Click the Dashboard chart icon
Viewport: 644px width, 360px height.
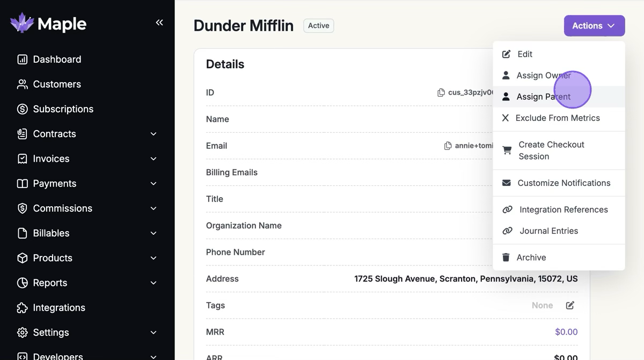(22, 60)
